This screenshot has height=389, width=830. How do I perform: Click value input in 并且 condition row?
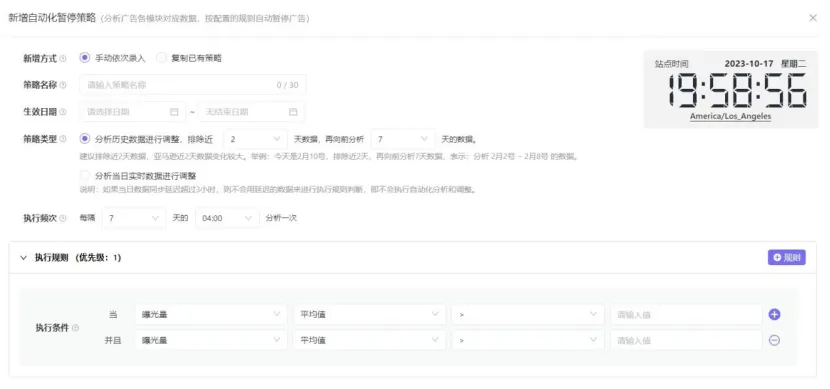click(x=686, y=340)
